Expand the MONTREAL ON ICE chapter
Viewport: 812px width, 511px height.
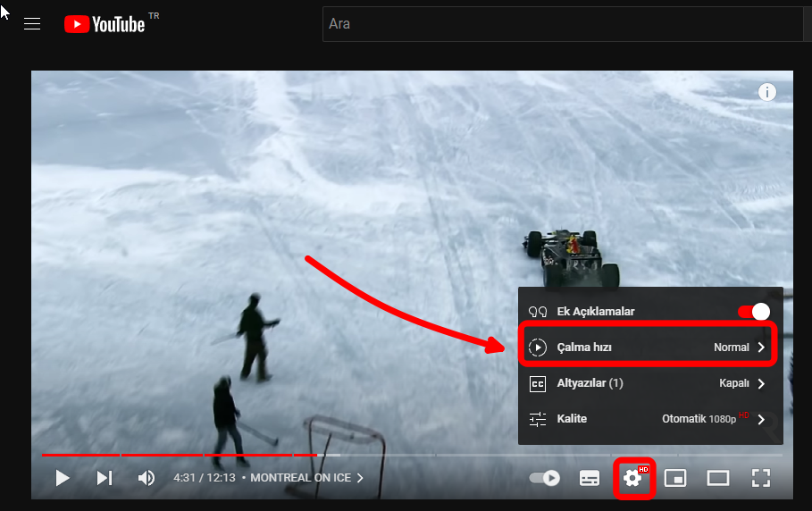[306, 478]
